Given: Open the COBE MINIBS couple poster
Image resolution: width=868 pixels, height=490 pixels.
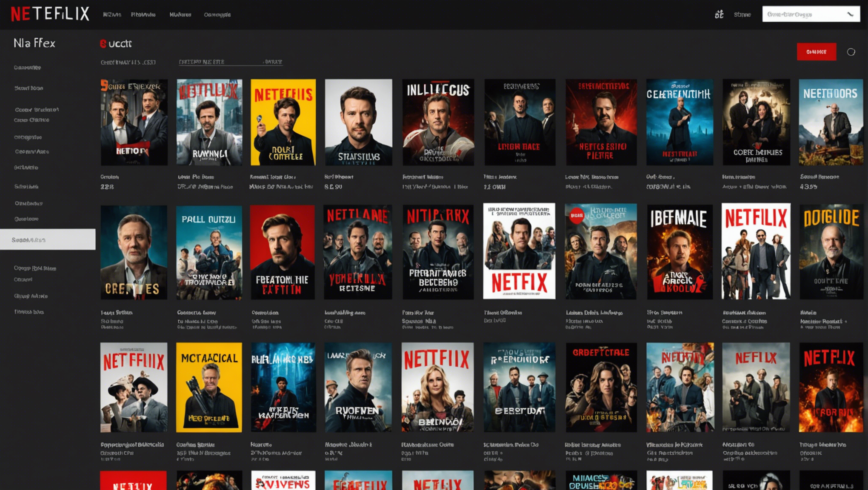Looking at the screenshot, I should pos(756,122).
